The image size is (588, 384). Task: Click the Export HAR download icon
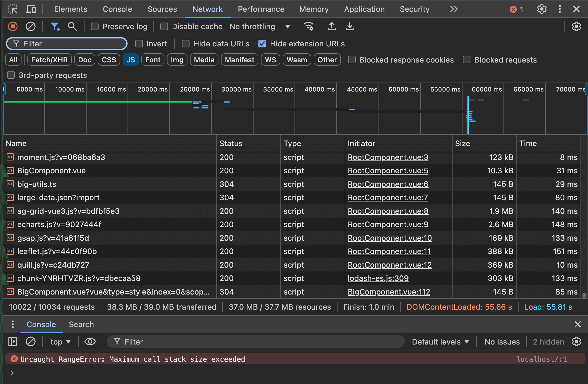pyautogui.click(x=350, y=26)
